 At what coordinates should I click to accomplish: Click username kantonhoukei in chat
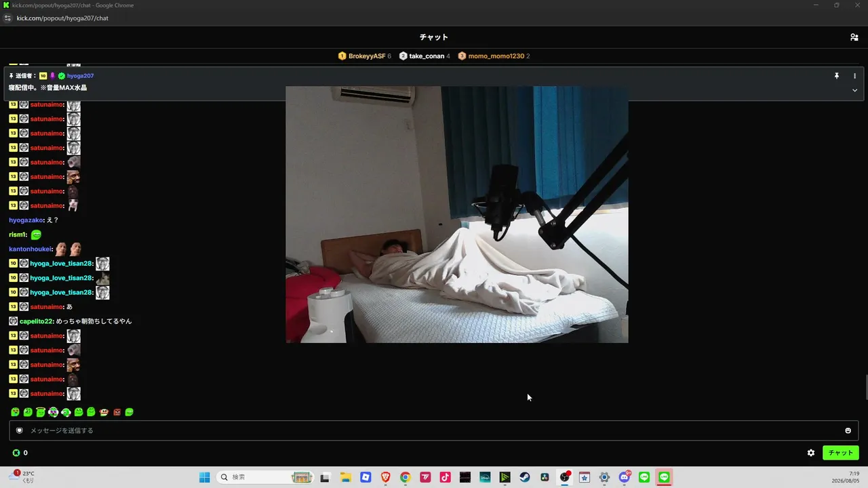click(x=31, y=249)
